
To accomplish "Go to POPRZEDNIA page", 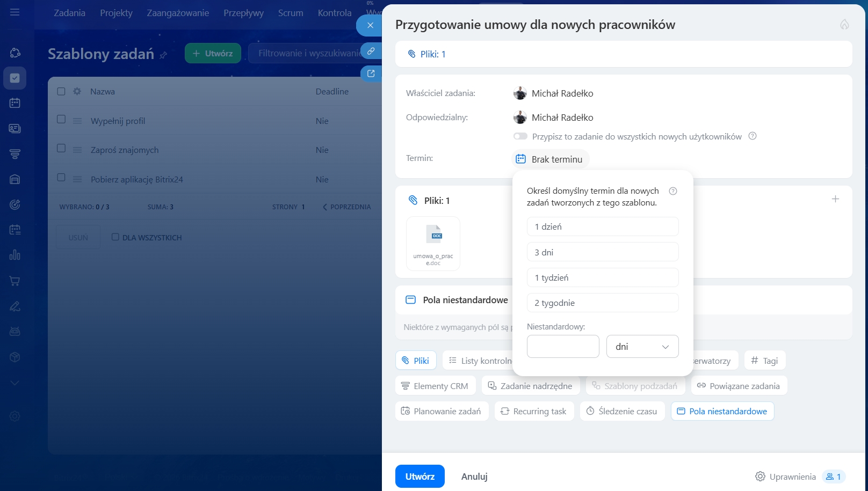I will coord(346,207).
